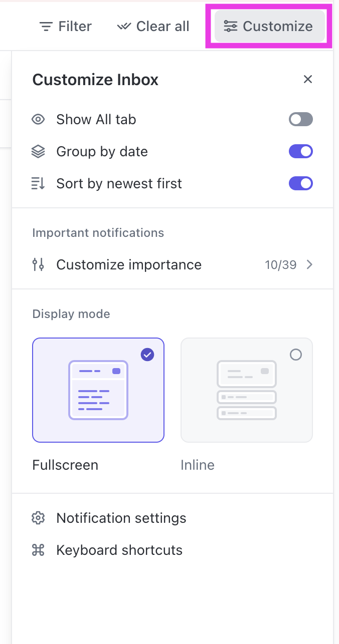Screen dimensions: 339x644
Task: Click the chevron showing 10/39
Action: pyautogui.click(x=309, y=264)
